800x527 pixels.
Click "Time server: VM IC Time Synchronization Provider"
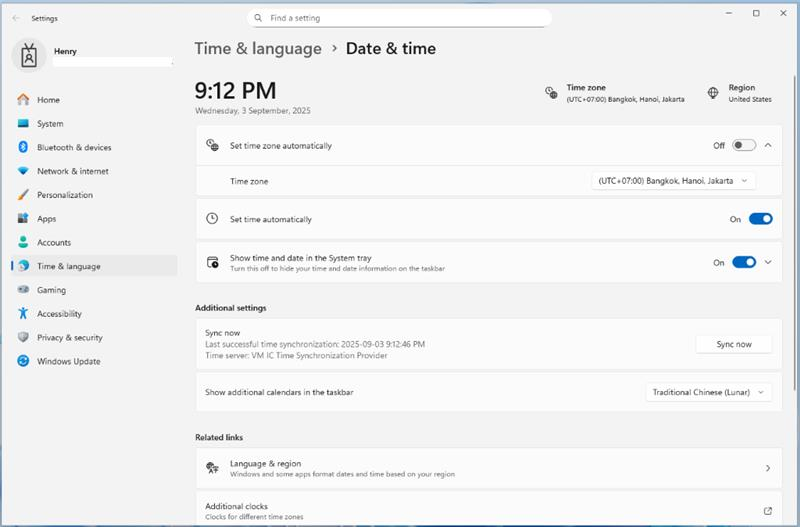[x=296, y=356]
